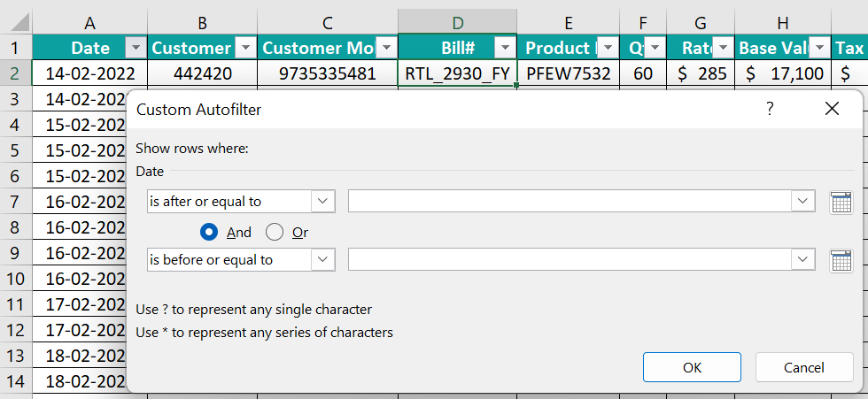
Task: Click Qty cell containing 60
Action: 643,73
